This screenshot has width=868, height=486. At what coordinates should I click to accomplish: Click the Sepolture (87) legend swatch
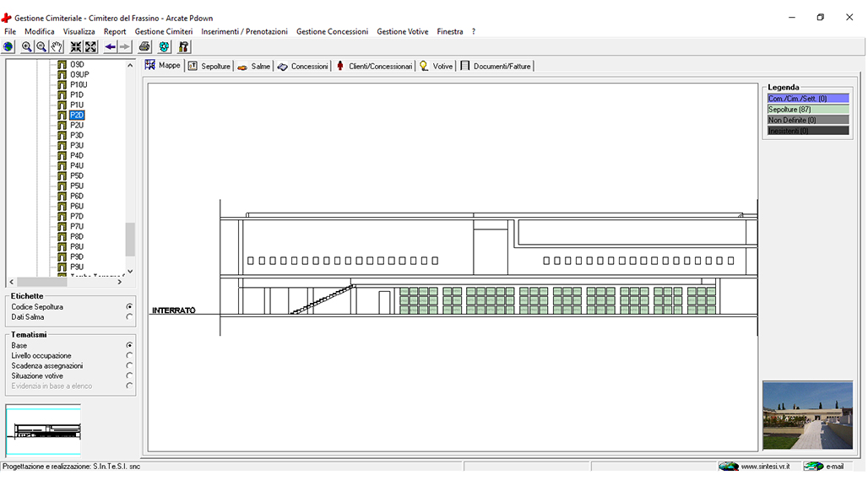[x=808, y=110]
